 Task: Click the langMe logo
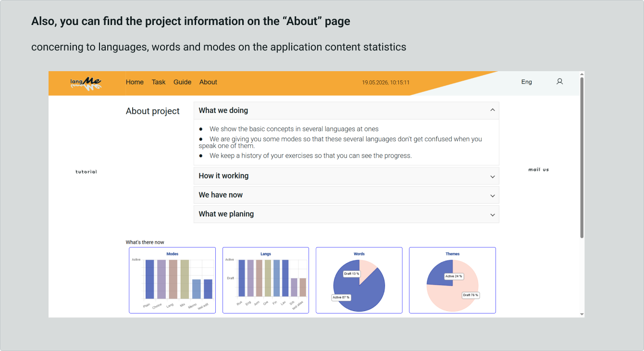86,84
